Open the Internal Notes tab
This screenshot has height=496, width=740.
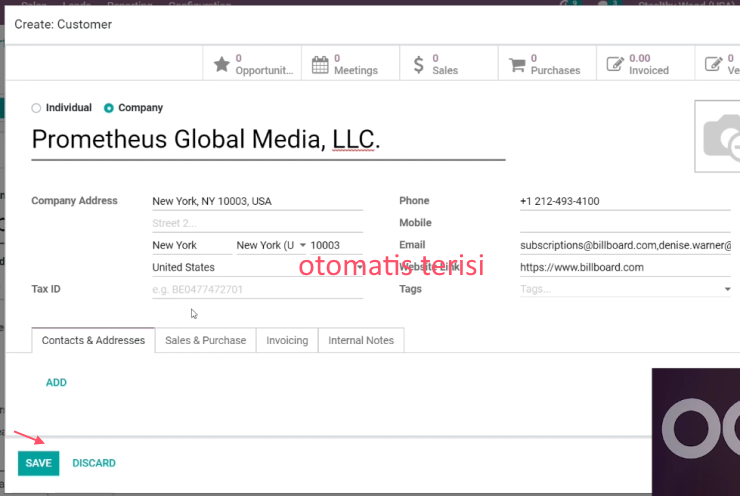361,340
